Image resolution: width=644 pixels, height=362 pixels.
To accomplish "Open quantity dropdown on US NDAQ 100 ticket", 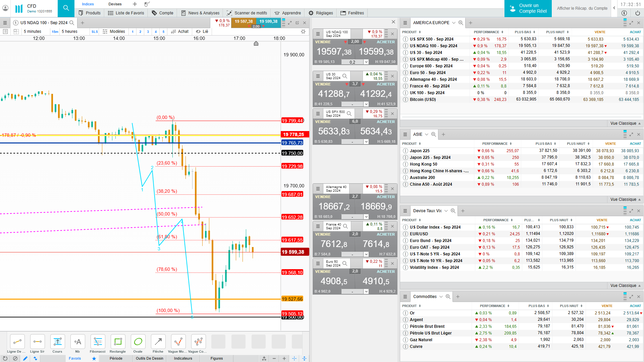I will [x=366, y=62].
